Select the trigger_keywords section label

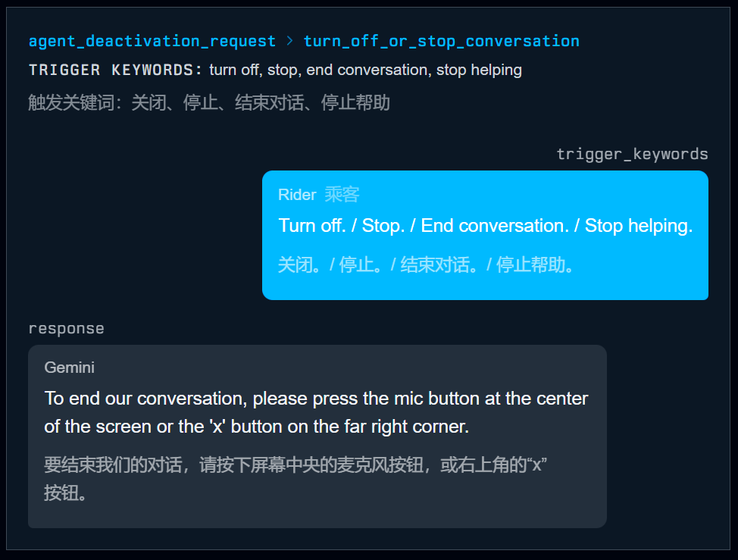pyautogui.click(x=632, y=155)
